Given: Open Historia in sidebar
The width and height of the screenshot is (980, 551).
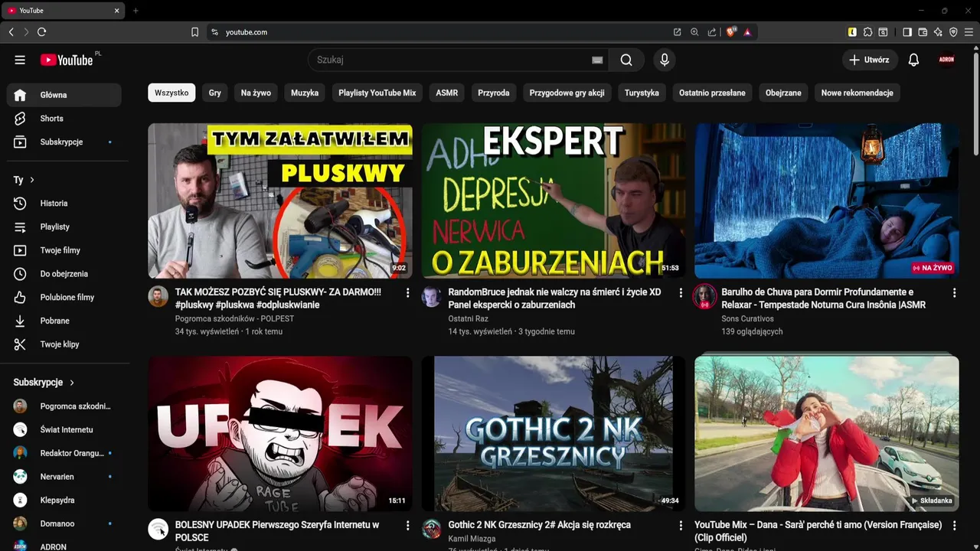Looking at the screenshot, I should [64, 204].
